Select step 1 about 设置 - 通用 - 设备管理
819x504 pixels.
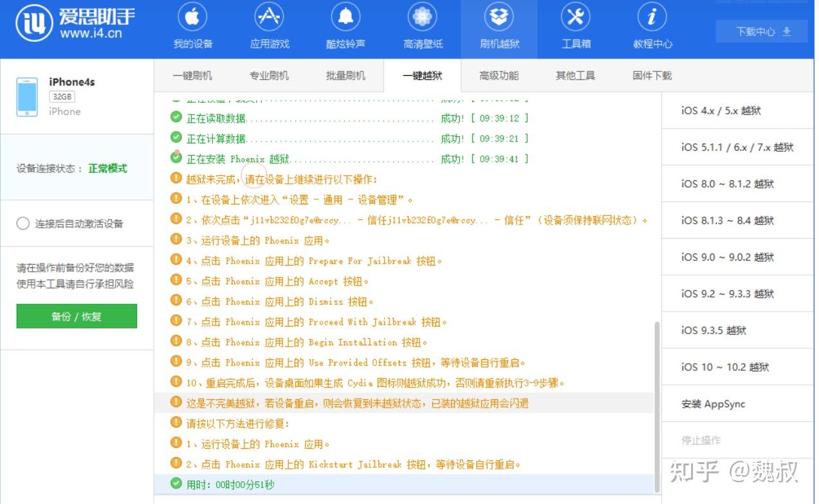(404, 199)
